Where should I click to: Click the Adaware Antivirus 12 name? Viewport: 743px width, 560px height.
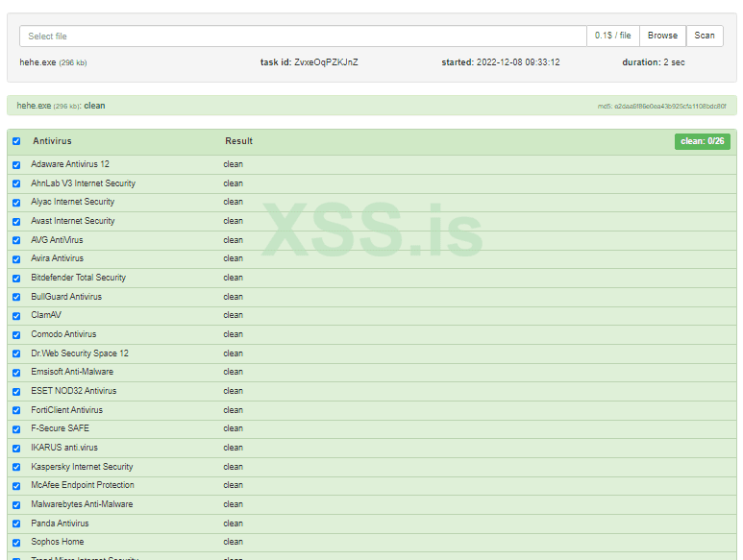pyautogui.click(x=70, y=164)
